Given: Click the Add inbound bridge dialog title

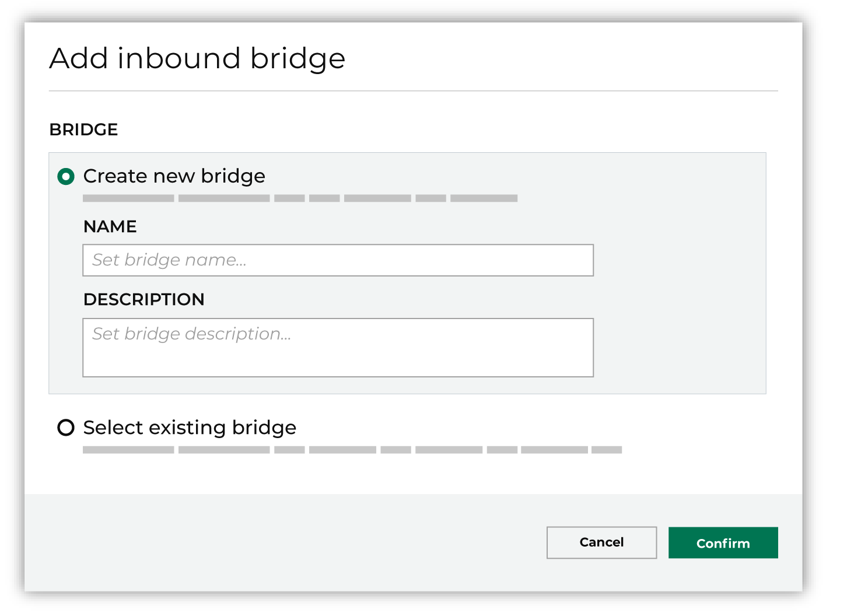Looking at the screenshot, I should click(197, 58).
